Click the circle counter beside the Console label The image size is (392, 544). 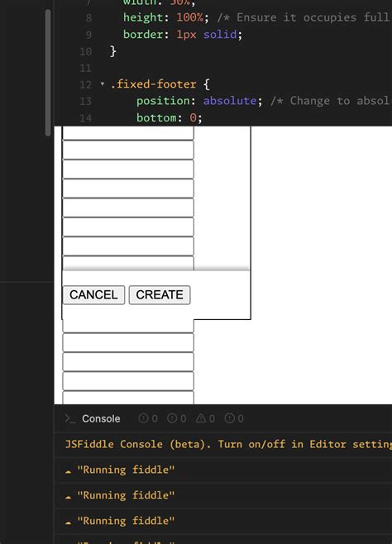(x=148, y=418)
